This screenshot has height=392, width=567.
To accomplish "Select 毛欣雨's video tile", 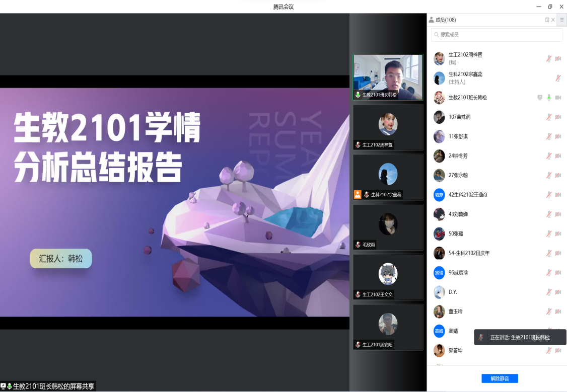I will 388,227.
